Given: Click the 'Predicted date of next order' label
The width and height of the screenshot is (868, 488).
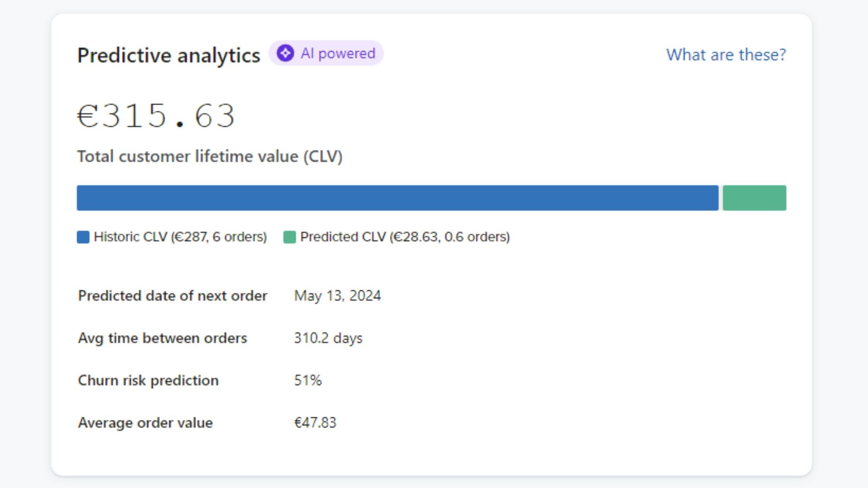Looking at the screenshot, I should pos(172,296).
